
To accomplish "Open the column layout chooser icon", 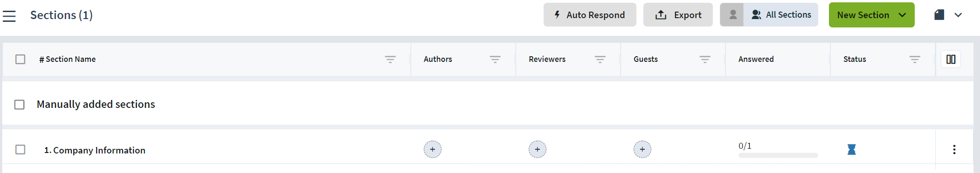I will 951,59.
